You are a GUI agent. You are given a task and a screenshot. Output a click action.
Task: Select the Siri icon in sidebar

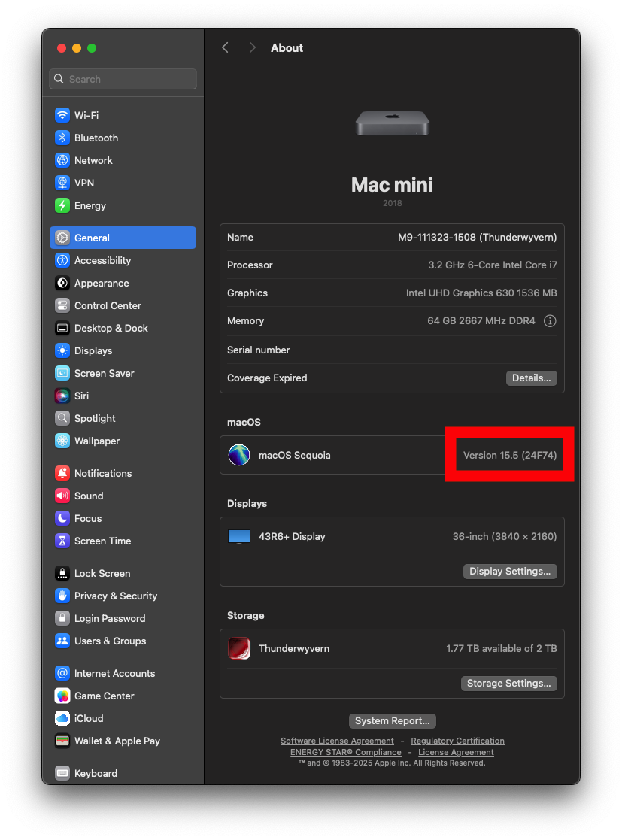[62, 396]
